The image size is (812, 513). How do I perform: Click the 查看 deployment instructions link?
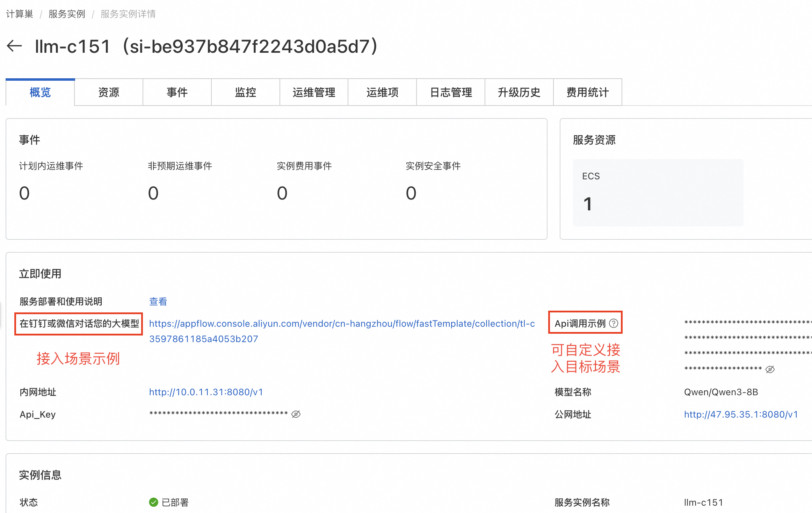click(158, 301)
